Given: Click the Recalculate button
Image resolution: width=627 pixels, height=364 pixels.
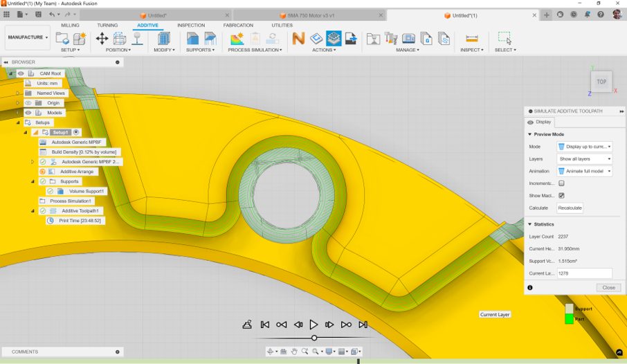Looking at the screenshot, I should coord(570,208).
